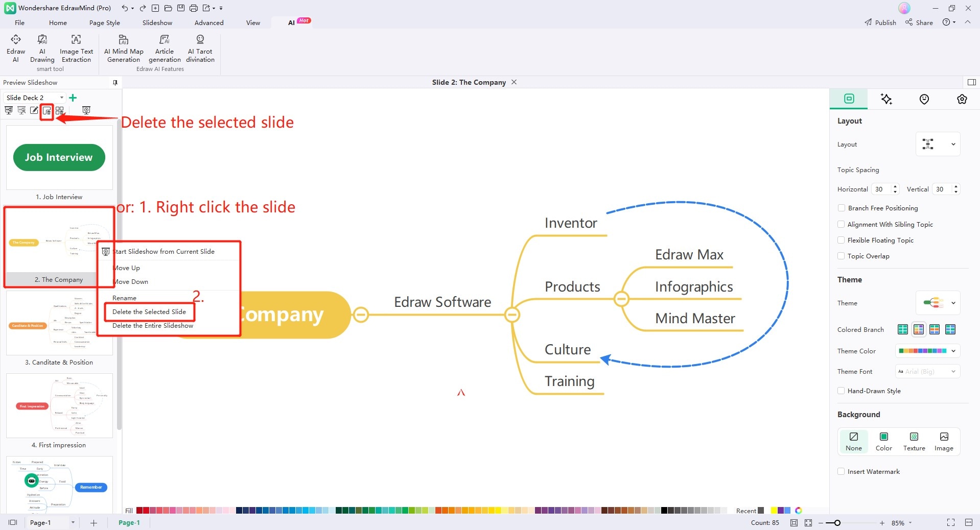The image size is (980, 530).
Task: Enable Branch Free Positioning
Action: click(841, 208)
